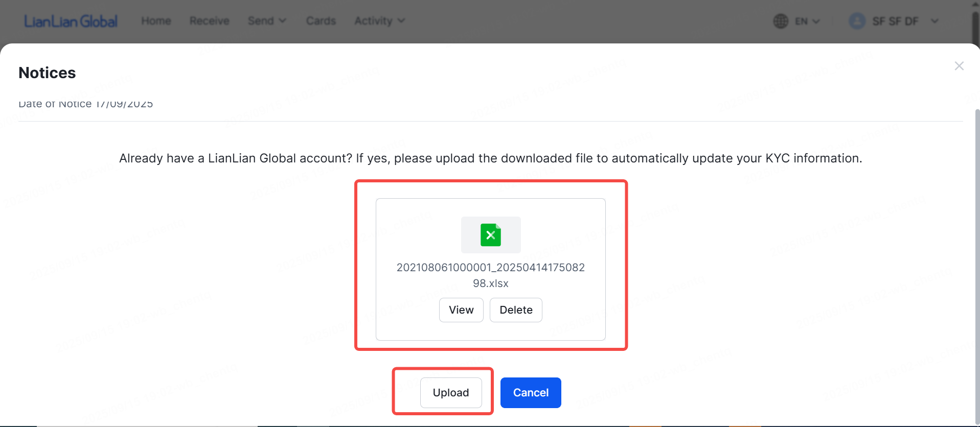This screenshot has width=980, height=427.
Task: Open the EN language dropdown
Action: pyautogui.click(x=807, y=21)
